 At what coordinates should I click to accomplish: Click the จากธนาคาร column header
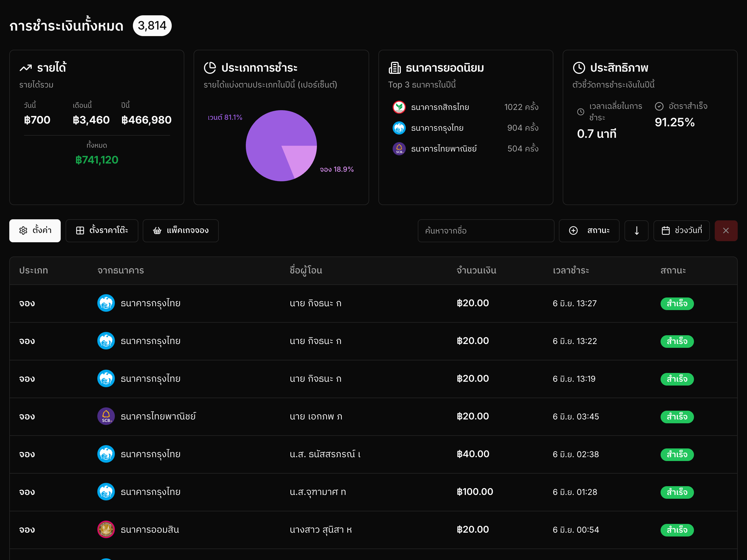pyautogui.click(x=121, y=270)
